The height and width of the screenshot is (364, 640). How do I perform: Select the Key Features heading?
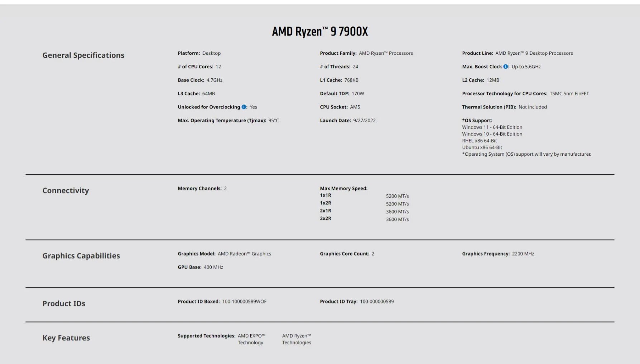click(66, 338)
